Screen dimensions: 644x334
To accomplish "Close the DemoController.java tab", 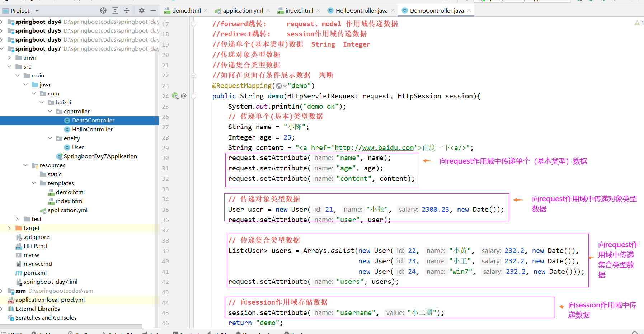I will coord(469,10).
